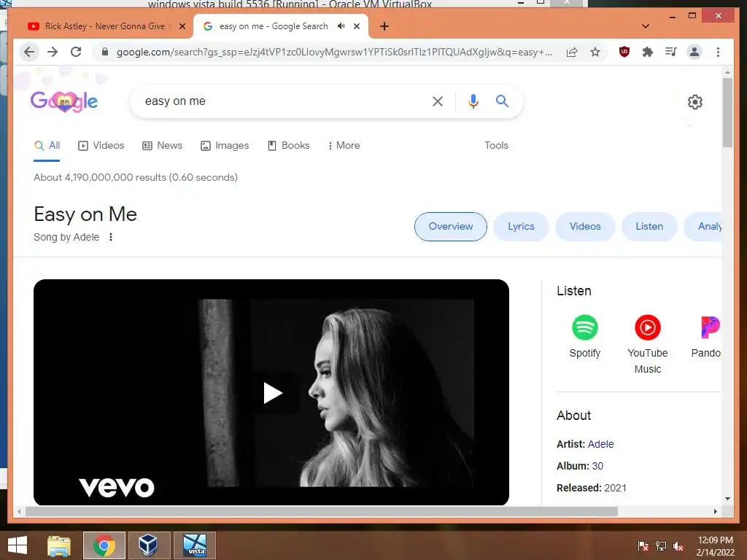Open the tab search dropdown arrow

646,26
